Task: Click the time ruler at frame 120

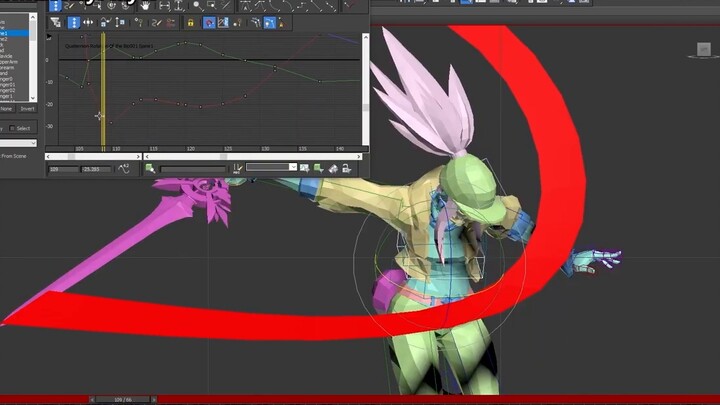Action: tap(191, 149)
